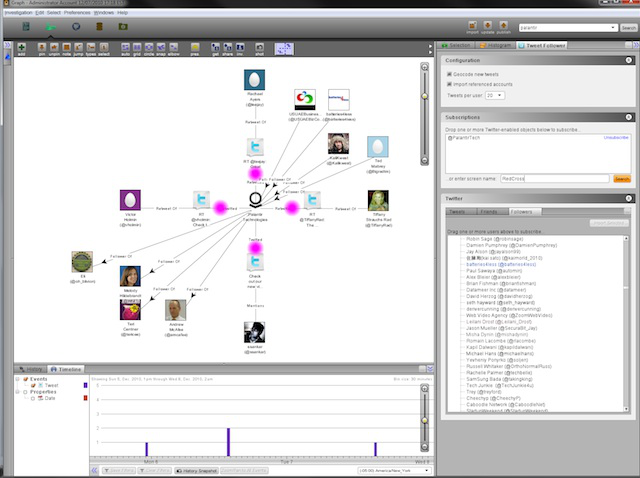Toggle the Tweet event checkbox in timeline tree
This screenshot has width=640, height=478.
tap(33, 385)
